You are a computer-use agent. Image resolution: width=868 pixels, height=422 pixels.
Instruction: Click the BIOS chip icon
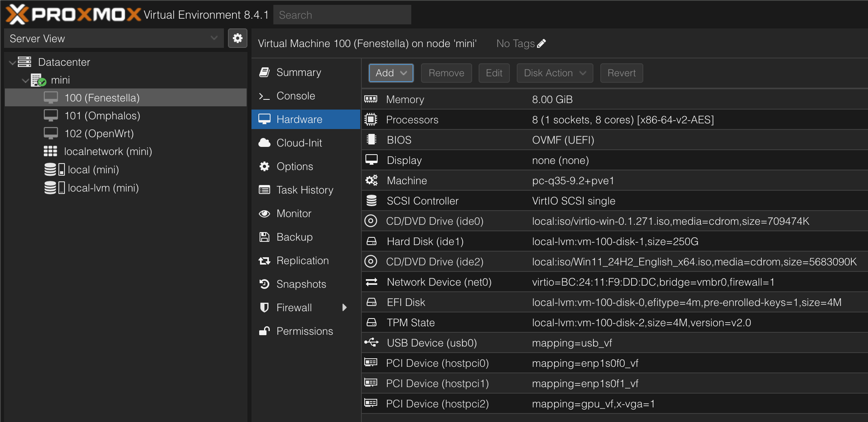click(371, 140)
